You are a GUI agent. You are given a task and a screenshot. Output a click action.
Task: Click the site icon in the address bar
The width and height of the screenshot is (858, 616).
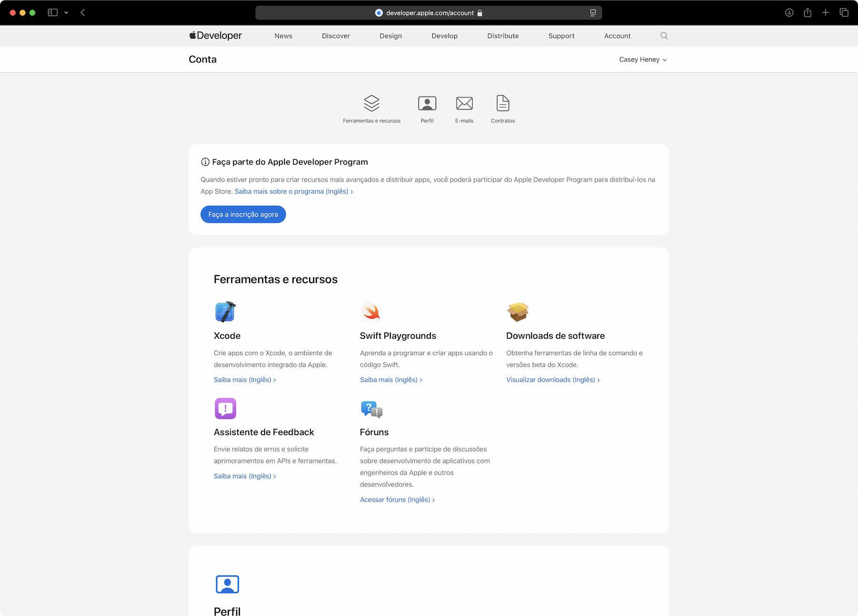(x=379, y=13)
